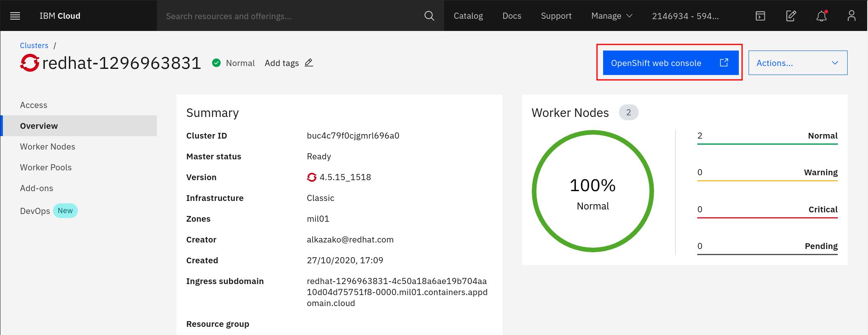
Task: Open the notifications bell
Action: pyautogui.click(x=821, y=16)
